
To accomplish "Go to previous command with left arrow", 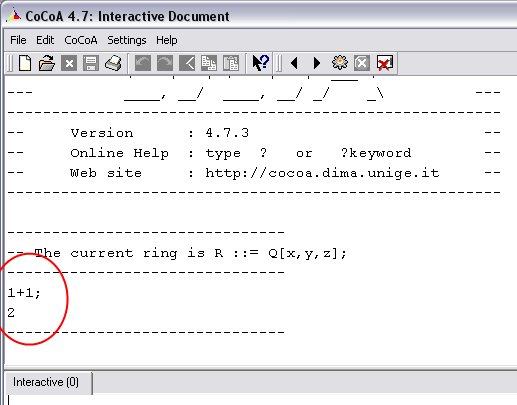I will click(294, 63).
